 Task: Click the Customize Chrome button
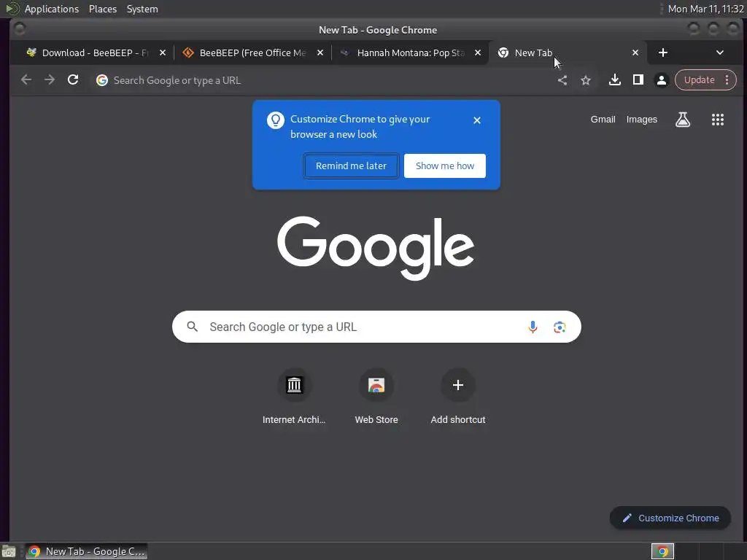pos(670,518)
